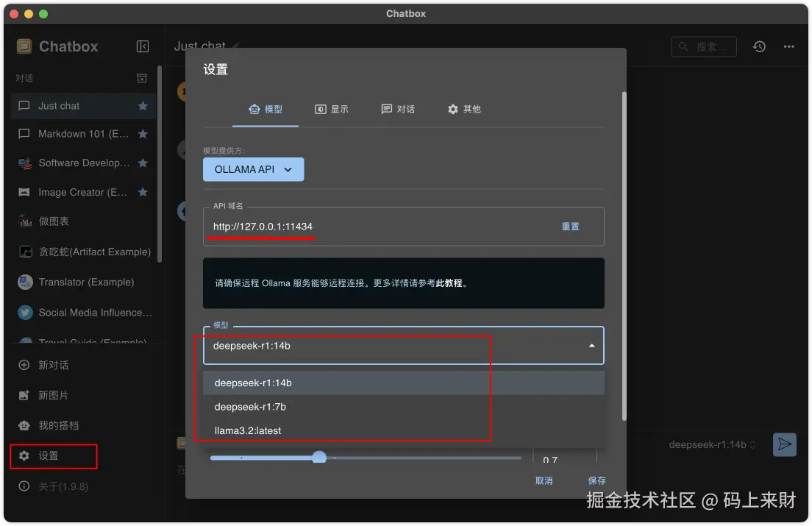Click the settings dialog scrollbar
The height and width of the screenshot is (526, 812).
click(624, 256)
